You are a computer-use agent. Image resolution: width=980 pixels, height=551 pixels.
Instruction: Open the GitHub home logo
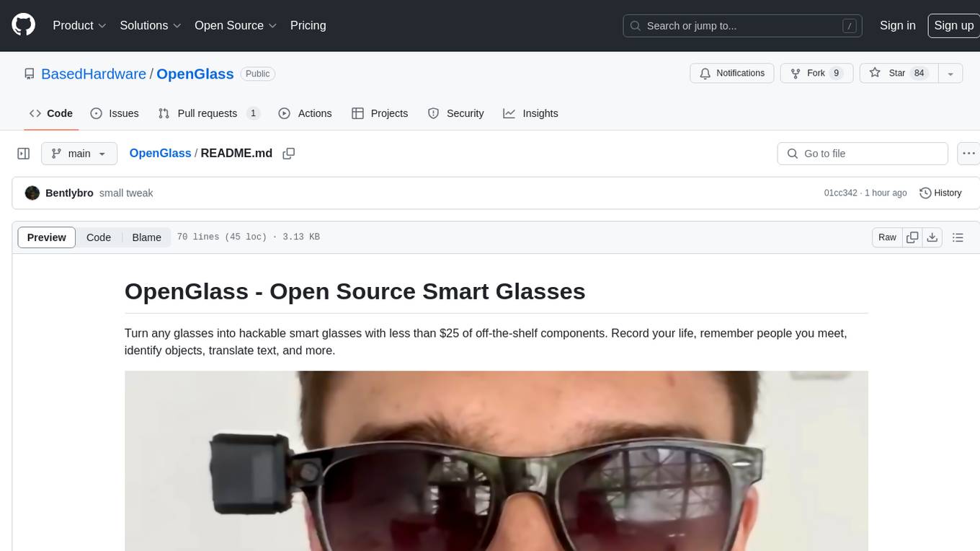click(x=23, y=25)
